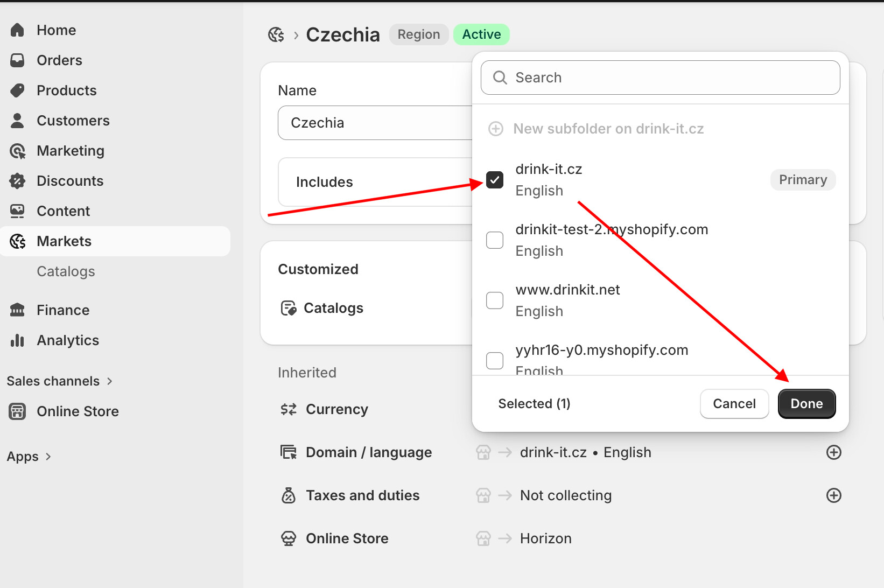The height and width of the screenshot is (588, 884).
Task: Click plus icon for Taxes and duties
Action: (833, 495)
